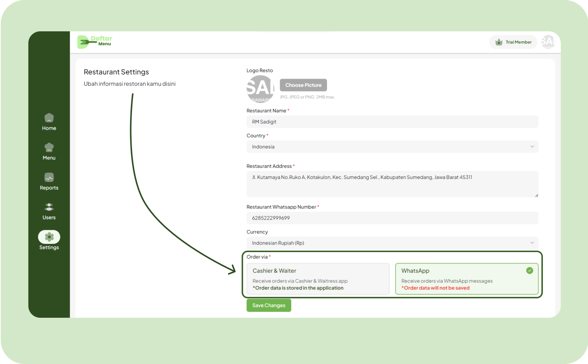Open the profile avatar in top bar

click(x=548, y=42)
